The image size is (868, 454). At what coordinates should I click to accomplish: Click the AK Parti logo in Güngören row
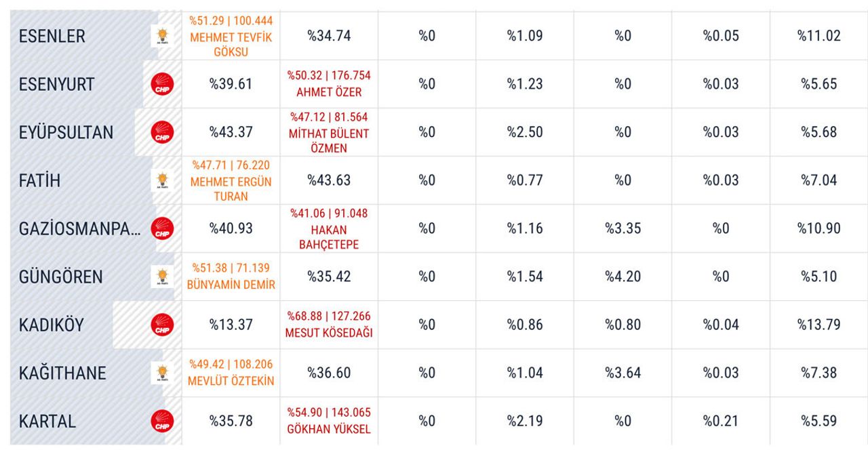(x=162, y=276)
